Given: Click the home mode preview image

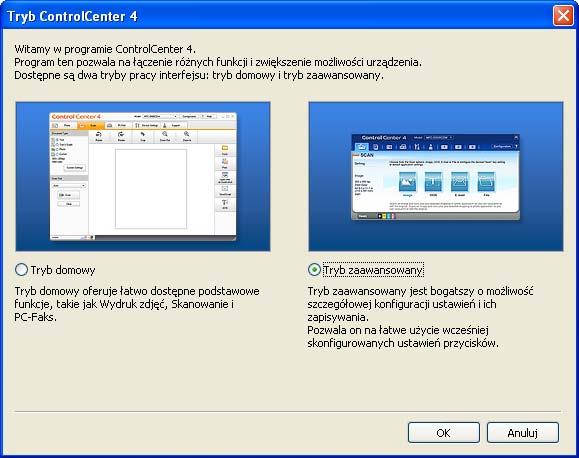Looking at the screenshot, I should click(143, 177).
